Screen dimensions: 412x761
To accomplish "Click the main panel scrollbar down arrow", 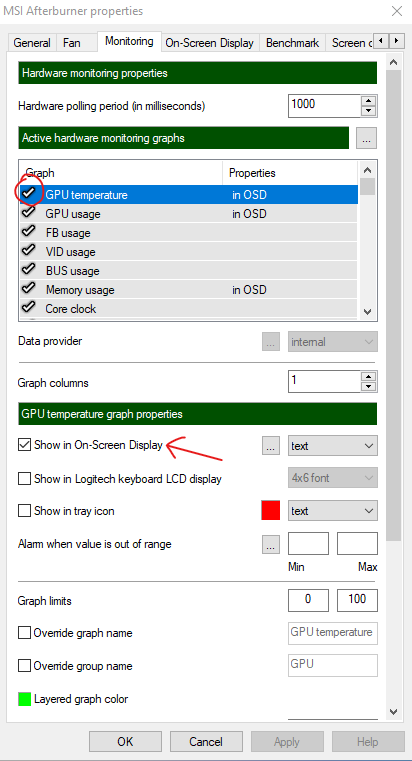I will [x=394, y=712].
